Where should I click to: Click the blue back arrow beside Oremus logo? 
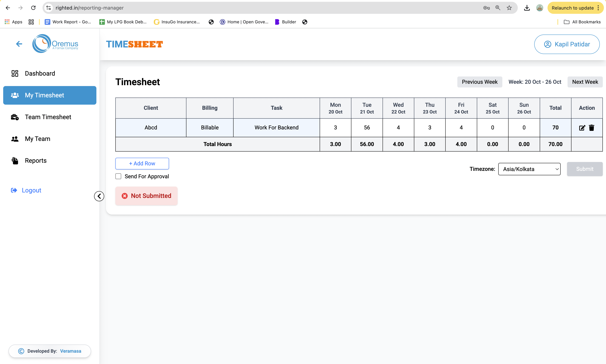pyautogui.click(x=19, y=44)
